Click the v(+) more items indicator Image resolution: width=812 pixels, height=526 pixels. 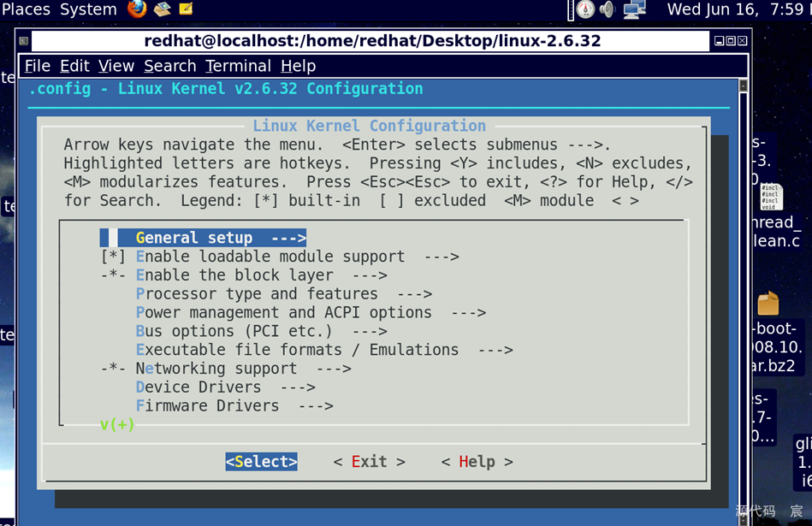point(117,424)
